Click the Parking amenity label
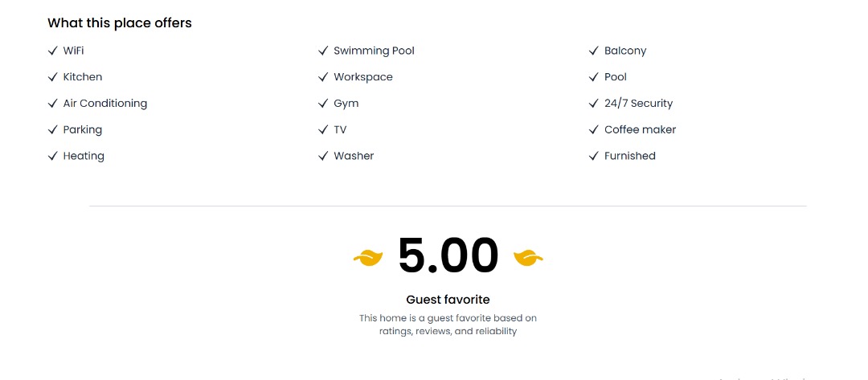Image resolution: width=868 pixels, height=380 pixels. [x=82, y=129]
